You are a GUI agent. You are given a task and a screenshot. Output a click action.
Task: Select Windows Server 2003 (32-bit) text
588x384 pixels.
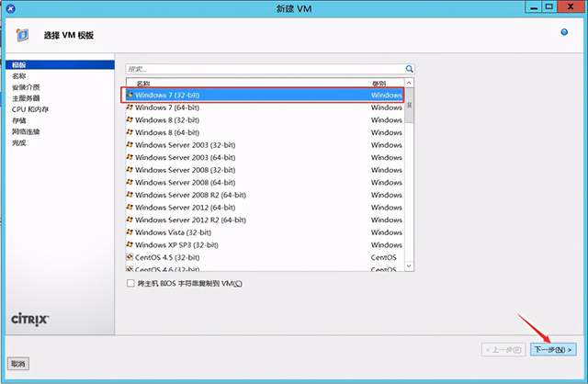tap(185, 145)
